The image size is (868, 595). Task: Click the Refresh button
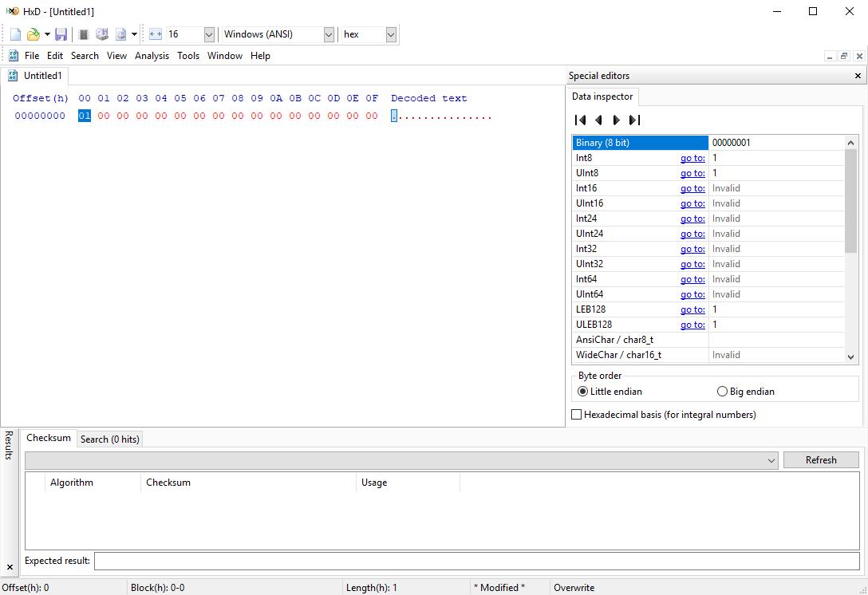pyautogui.click(x=820, y=460)
